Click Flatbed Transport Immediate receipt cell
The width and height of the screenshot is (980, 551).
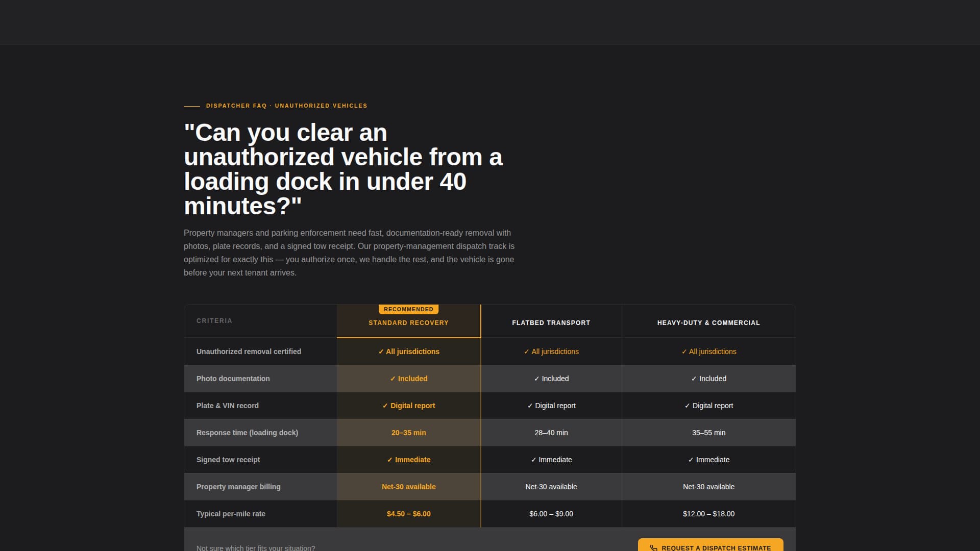click(x=551, y=460)
